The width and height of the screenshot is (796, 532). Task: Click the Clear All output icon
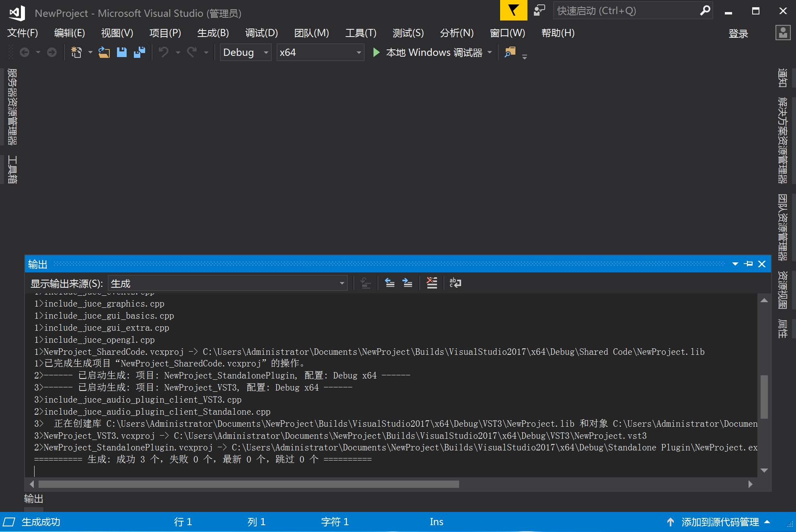click(x=432, y=283)
